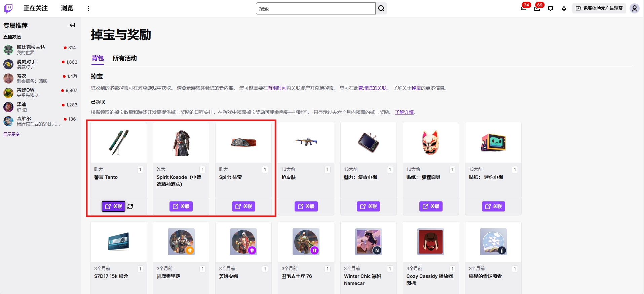Open the user profile avatar menu

(635, 8)
